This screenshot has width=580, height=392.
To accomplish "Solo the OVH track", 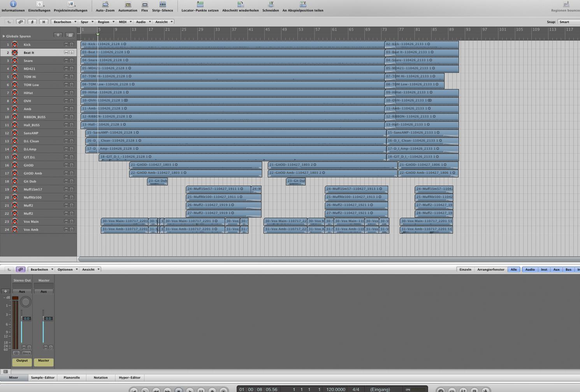I will point(72,101).
